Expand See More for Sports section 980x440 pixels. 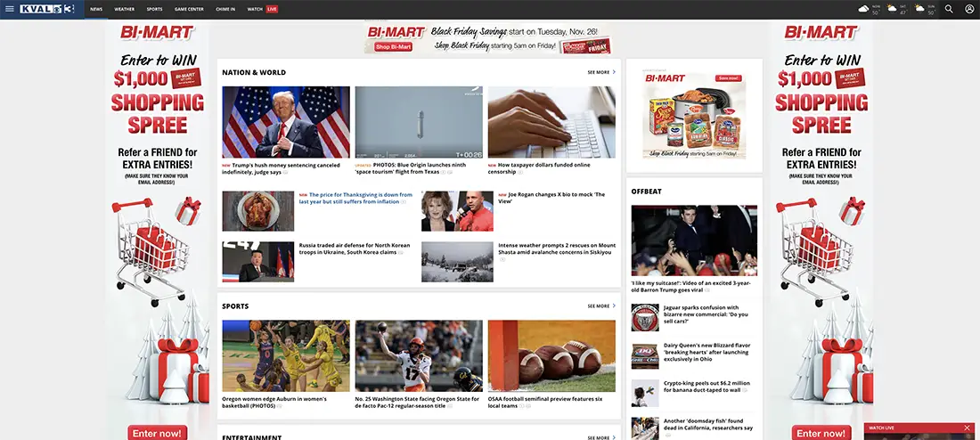point(601,306)
